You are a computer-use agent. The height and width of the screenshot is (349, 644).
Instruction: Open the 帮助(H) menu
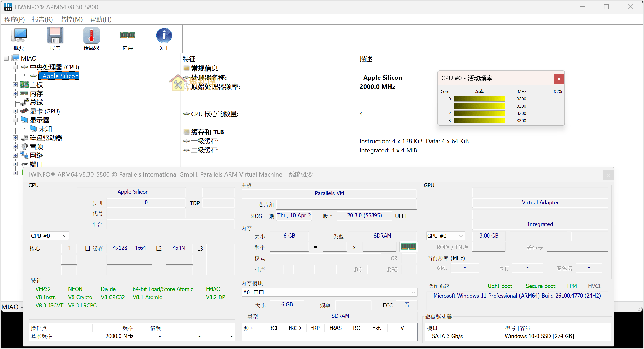pyautogui.click(x=100, y=19)
